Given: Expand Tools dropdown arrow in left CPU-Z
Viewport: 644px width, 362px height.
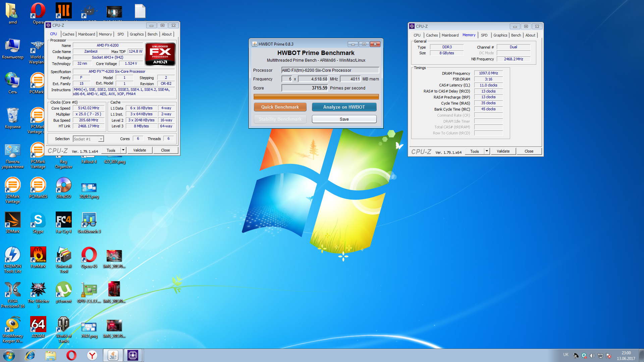Looking at the screenshot, I should (x=123, y=150).
